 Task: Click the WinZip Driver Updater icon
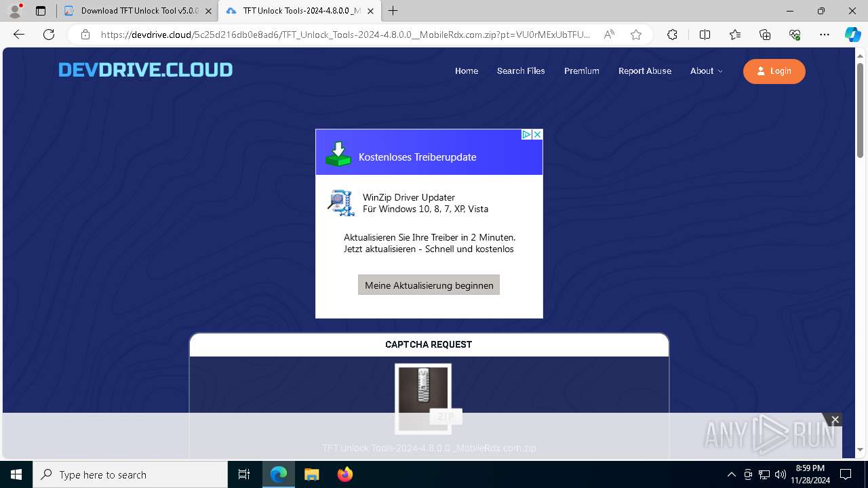341,203
